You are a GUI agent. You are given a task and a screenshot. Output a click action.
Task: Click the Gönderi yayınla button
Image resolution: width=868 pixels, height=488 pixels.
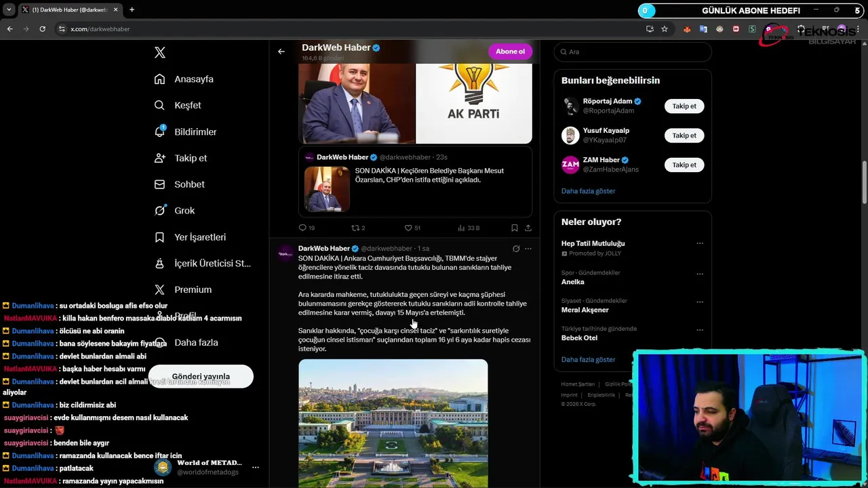201,377
